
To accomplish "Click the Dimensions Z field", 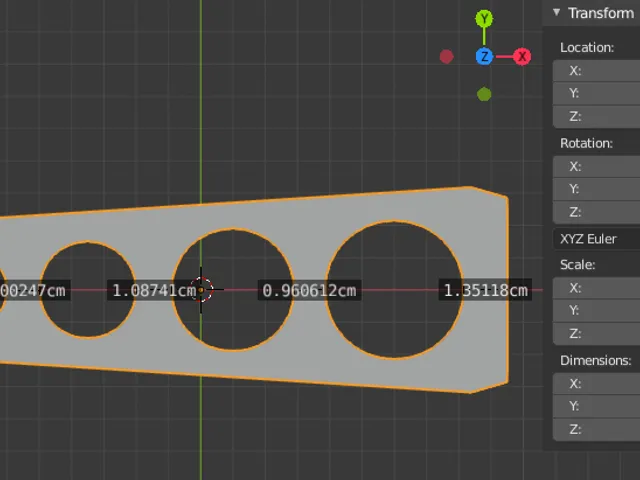I will coord(596,429).
